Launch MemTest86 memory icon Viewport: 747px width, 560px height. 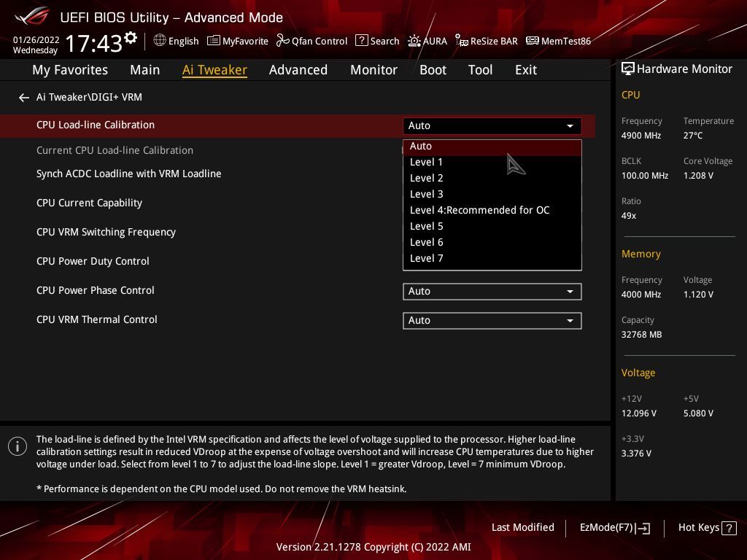point(532,41)
